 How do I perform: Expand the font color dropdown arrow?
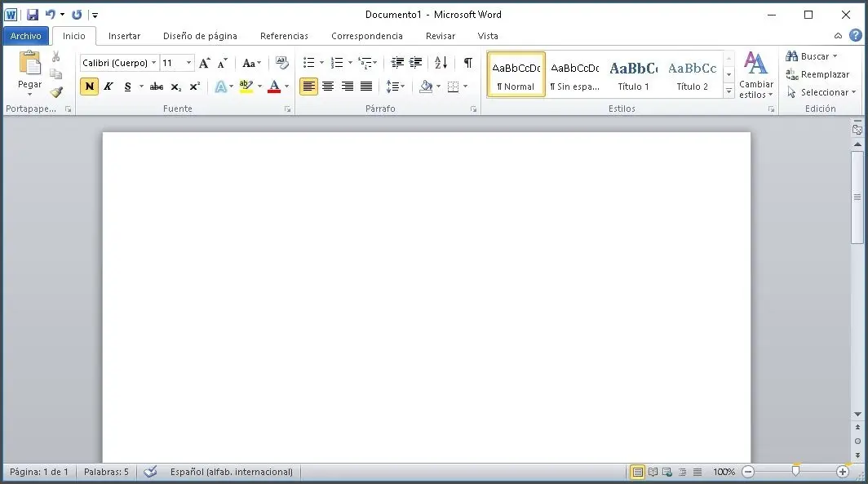285,87
